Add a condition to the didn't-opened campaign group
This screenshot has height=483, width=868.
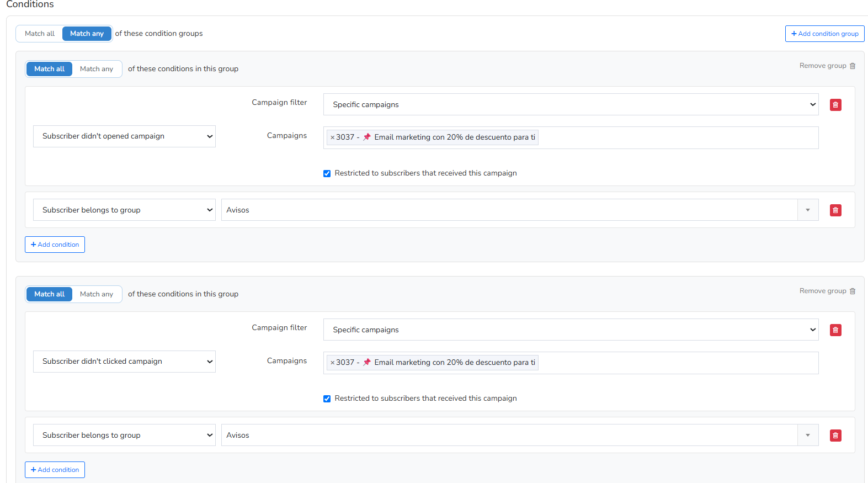click(x=55, y=245)
